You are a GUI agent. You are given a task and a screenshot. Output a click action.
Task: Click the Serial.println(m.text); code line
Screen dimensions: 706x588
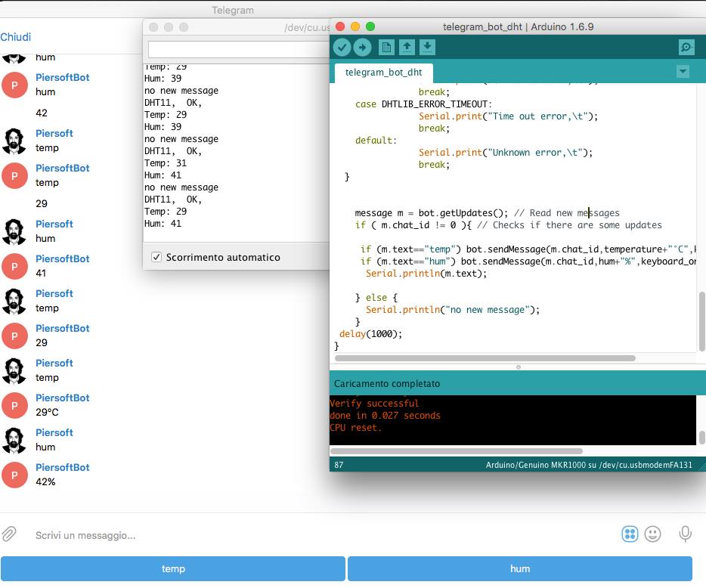point(426,274)
